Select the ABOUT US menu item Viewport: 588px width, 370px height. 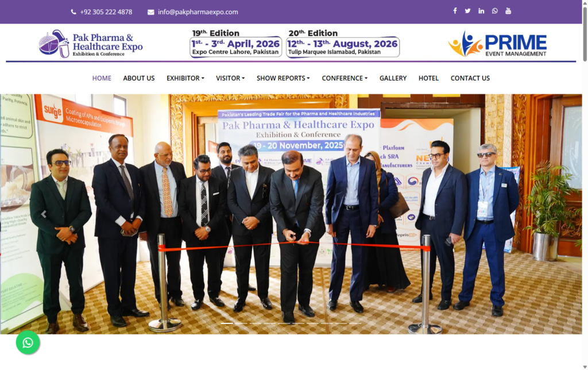pos(139,78)
